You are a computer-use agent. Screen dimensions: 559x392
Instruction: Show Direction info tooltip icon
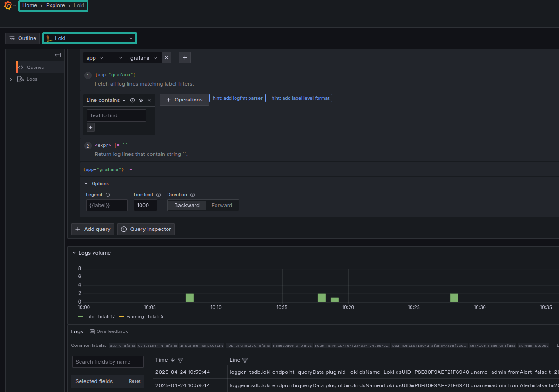click(192, 195)
